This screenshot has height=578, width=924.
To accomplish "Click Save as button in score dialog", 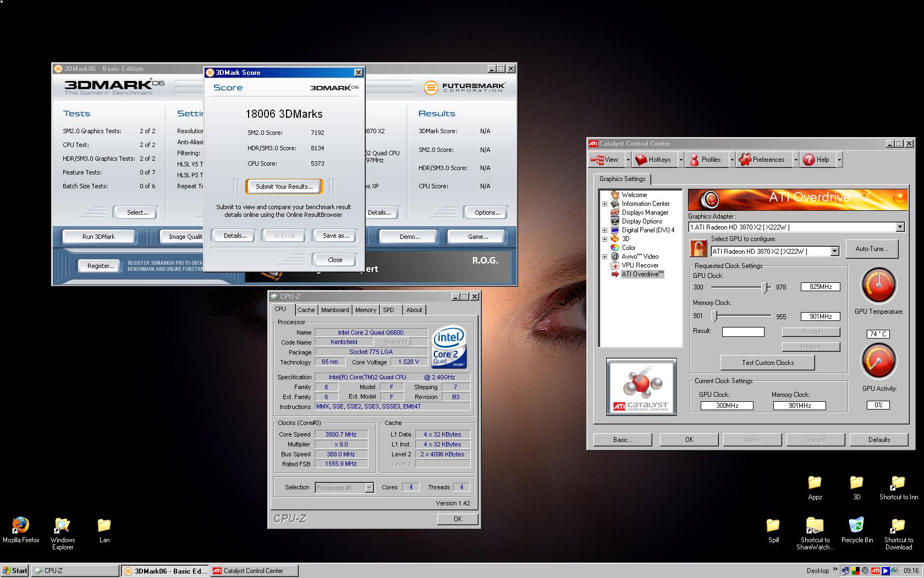I will (x=335, y=236).
